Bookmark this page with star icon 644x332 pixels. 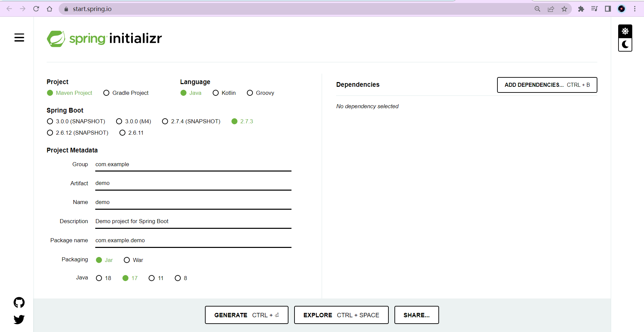click(564, 9)
